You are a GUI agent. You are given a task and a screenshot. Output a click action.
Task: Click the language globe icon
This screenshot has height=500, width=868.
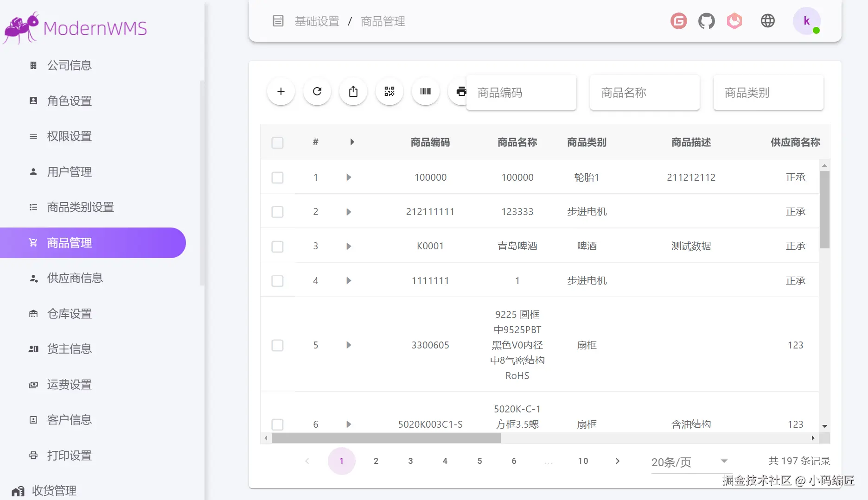pos(767,20)
